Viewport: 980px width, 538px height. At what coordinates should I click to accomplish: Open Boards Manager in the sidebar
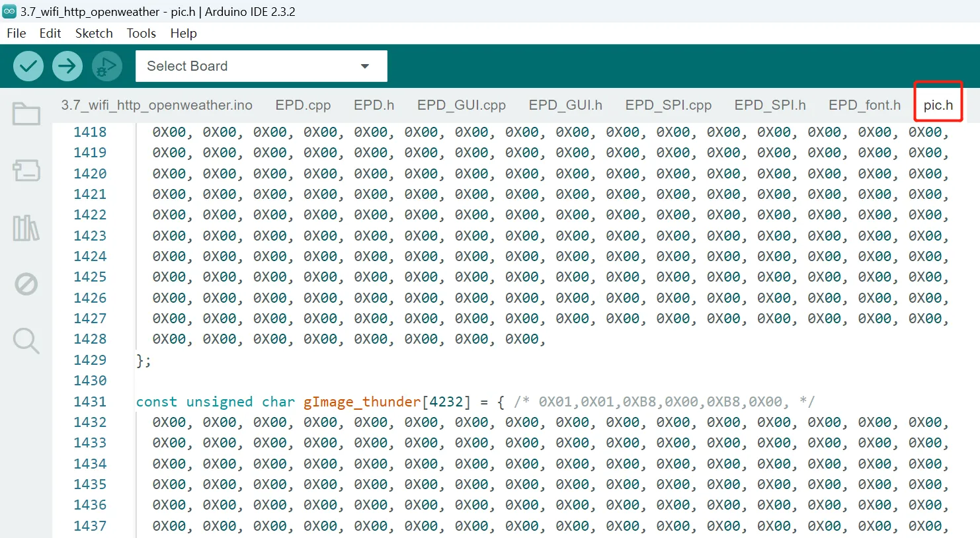click(26, 171)
